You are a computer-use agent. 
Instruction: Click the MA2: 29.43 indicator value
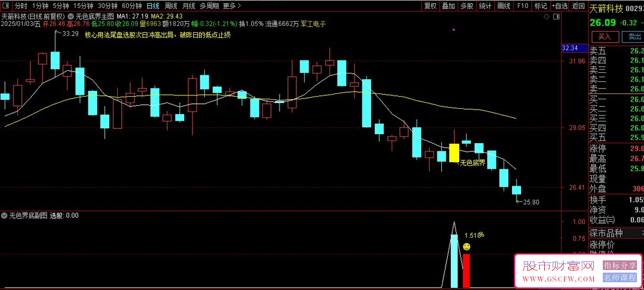pyautogui.click(x=167, y=17)
